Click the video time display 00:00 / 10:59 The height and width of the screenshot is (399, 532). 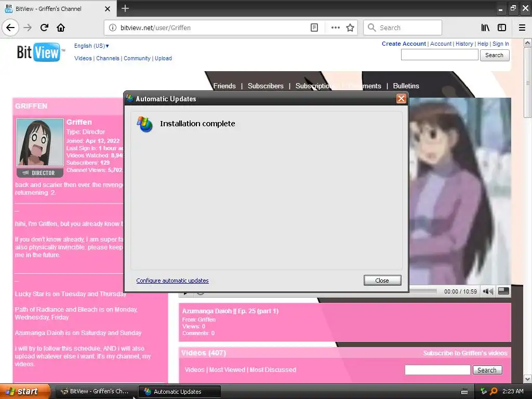(460, 291)
